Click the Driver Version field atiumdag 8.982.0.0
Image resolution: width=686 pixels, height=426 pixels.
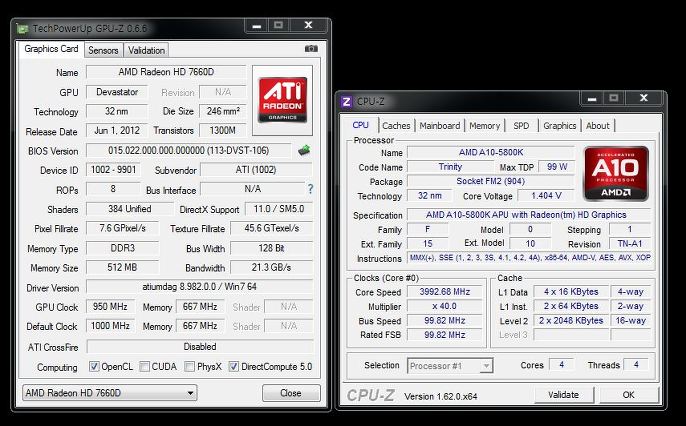(x=200, y=287)
